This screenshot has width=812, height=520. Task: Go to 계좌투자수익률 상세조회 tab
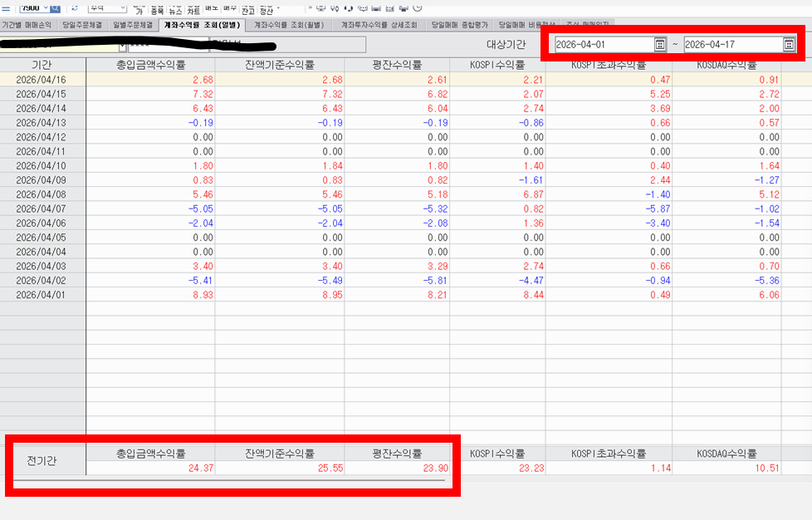coord(379,26)
